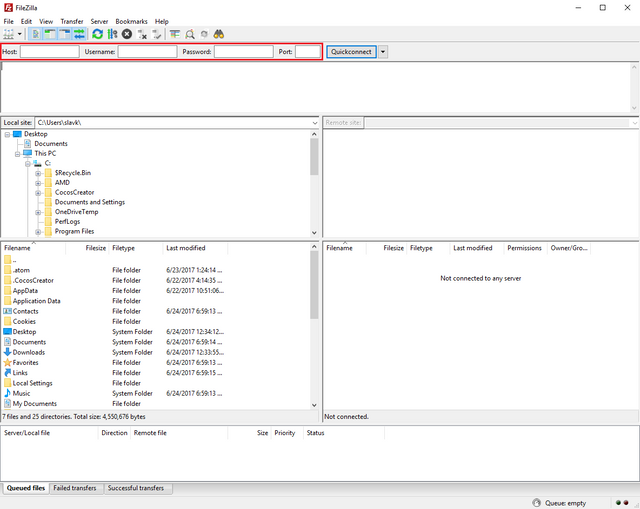Open the Transfer menu

click(x=72, y=21)
